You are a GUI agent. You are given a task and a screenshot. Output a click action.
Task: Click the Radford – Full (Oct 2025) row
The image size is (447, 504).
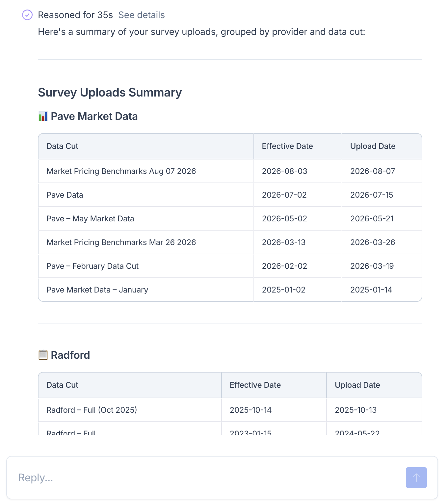click(x=230, y=410)
